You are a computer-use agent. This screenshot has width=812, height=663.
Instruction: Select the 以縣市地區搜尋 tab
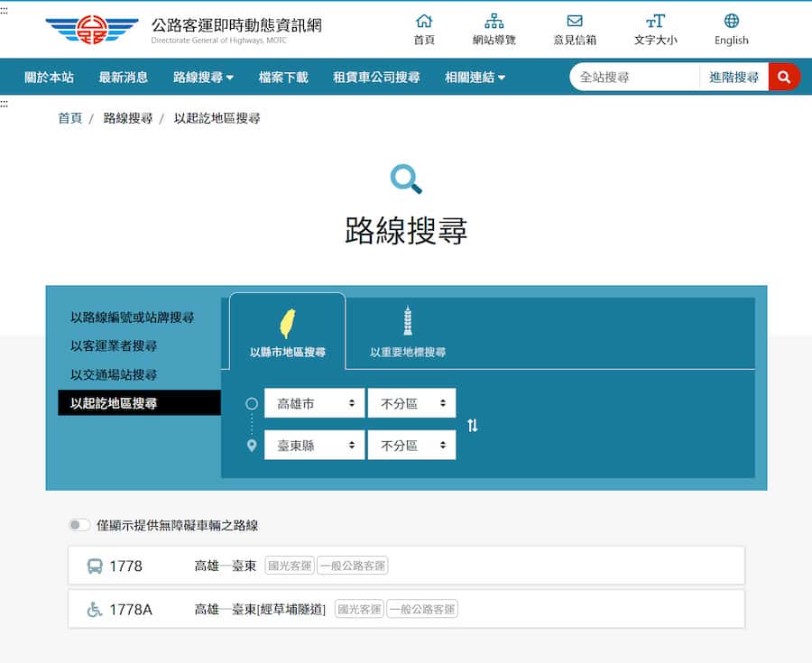click(288, 331)
